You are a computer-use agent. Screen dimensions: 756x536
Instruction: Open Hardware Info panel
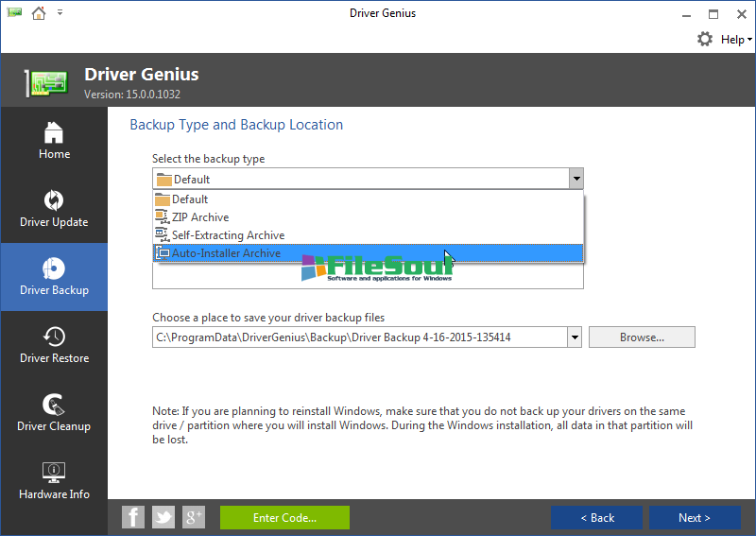click(54, 473)
